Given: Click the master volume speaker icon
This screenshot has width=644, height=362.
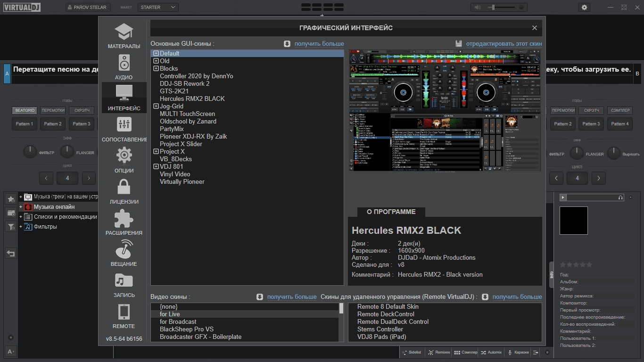Looking at the screenshot, I should tap(478, 7).
